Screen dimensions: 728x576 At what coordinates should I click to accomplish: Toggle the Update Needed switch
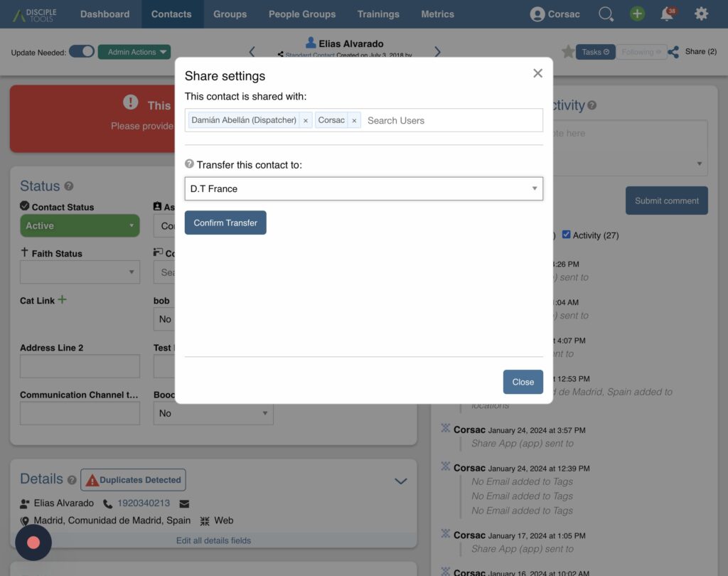pos(82,52)
